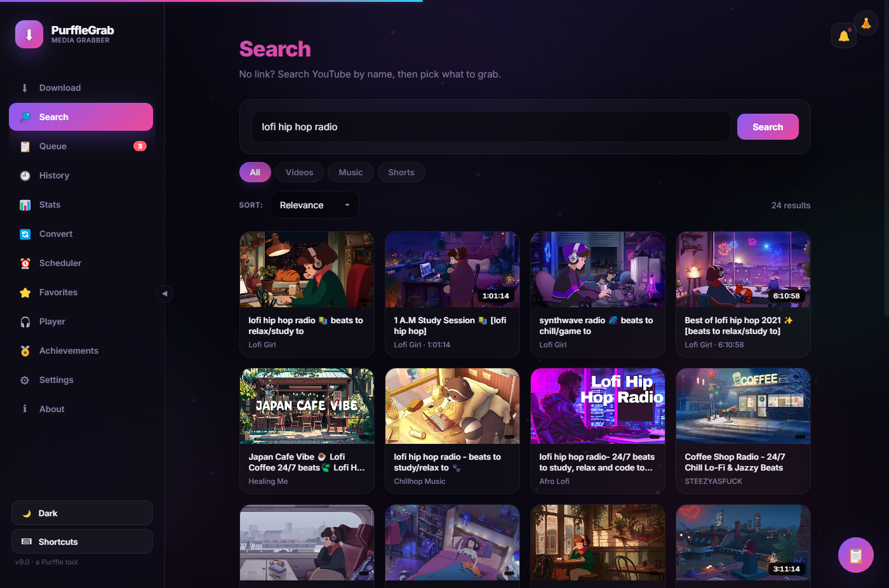Click the History clock icon
The width and height of the screenshot is (889, 588).
pos(25,176)
